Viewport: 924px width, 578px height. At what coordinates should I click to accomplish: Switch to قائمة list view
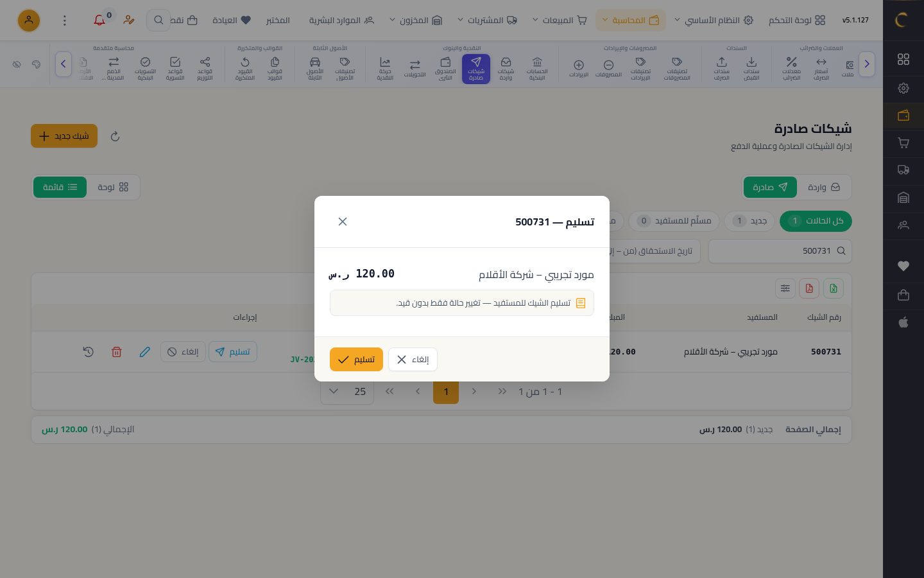pos(60,187)
